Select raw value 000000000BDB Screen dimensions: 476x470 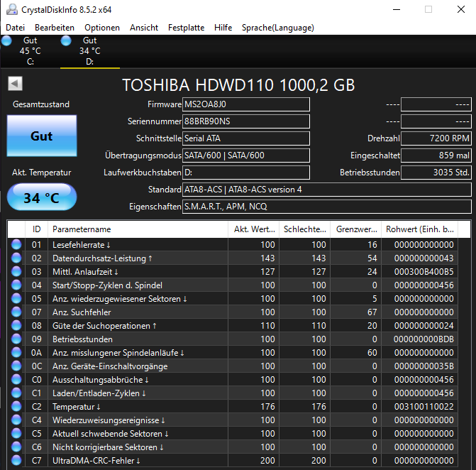424,339
